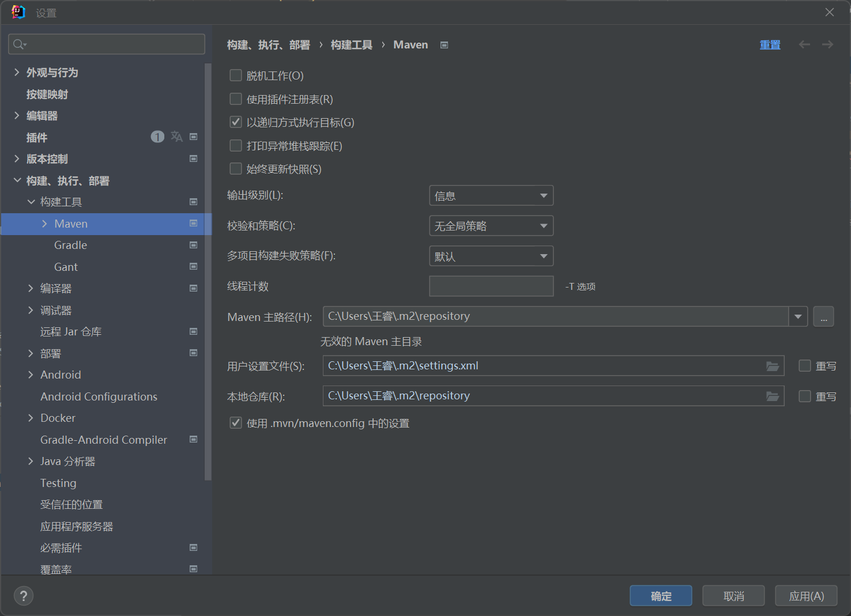
Task: Open the 输出级别 dropdown
Action: (491, 195)
